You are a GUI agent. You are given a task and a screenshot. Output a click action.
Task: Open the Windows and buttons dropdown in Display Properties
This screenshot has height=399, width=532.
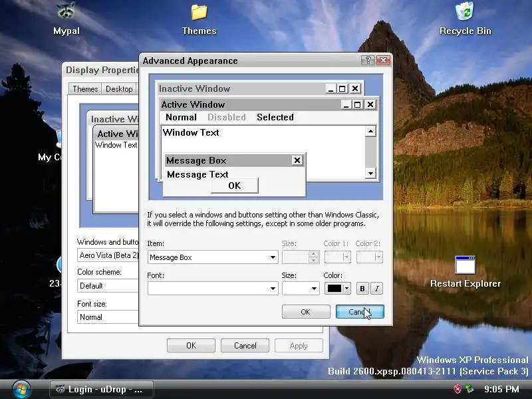[108, 255]
